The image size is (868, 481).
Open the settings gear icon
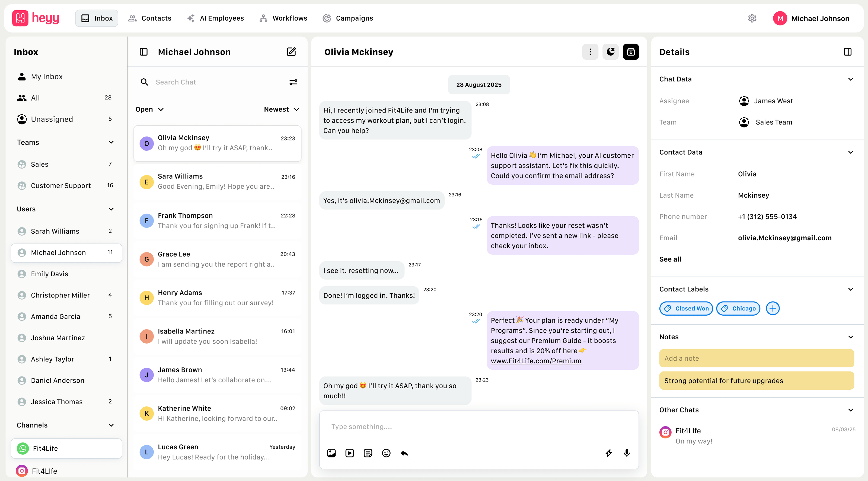pyautogui.click(x=752, y=18)
